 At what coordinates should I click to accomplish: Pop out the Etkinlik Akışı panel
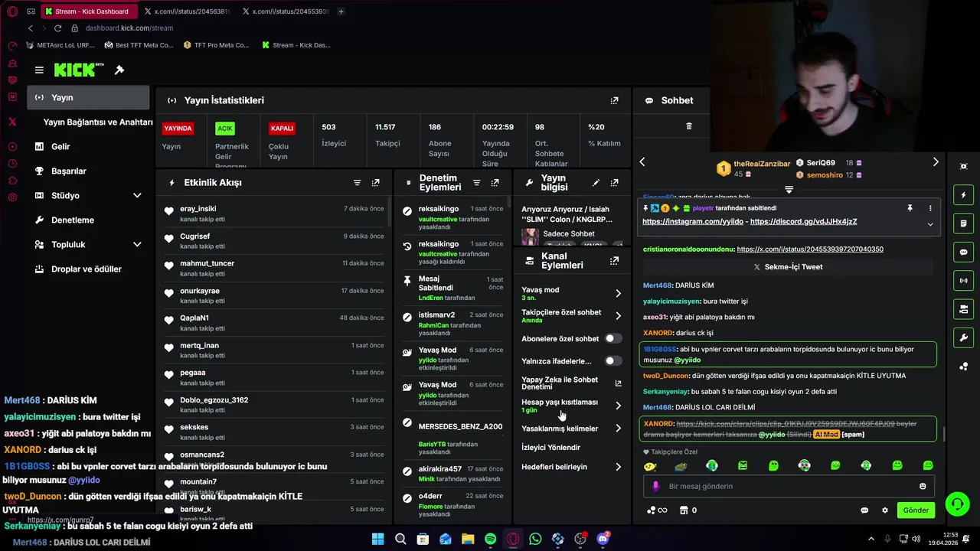pyautogui.click(x=375, y=183)
